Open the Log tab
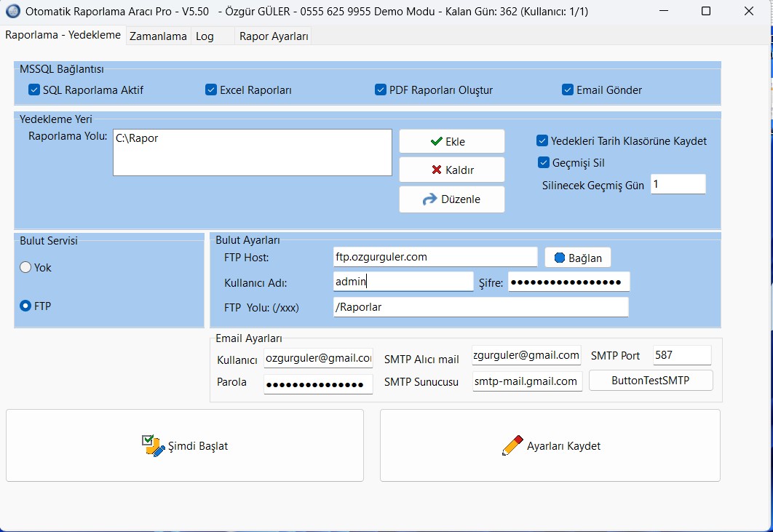 coord(205,36)
